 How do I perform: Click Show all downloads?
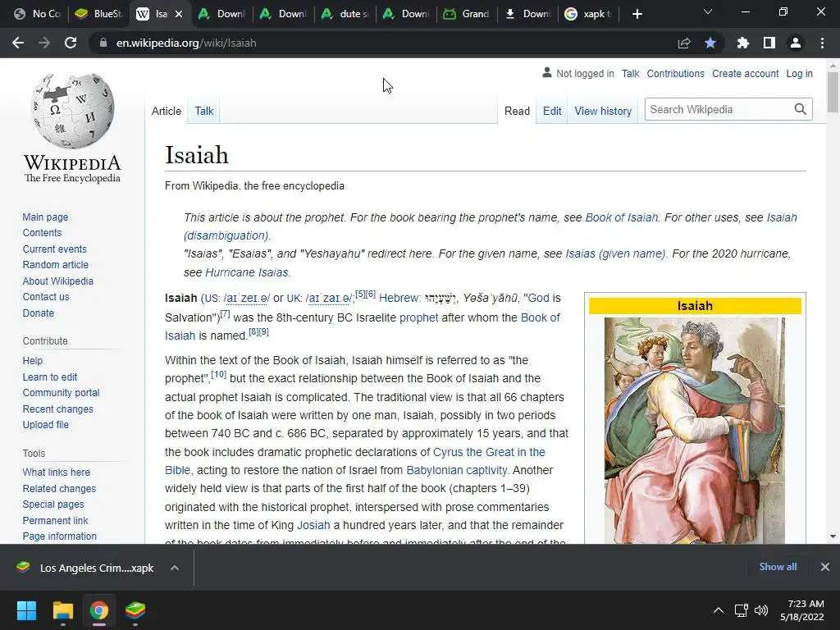pyautogui.click(x=778, y=567)
